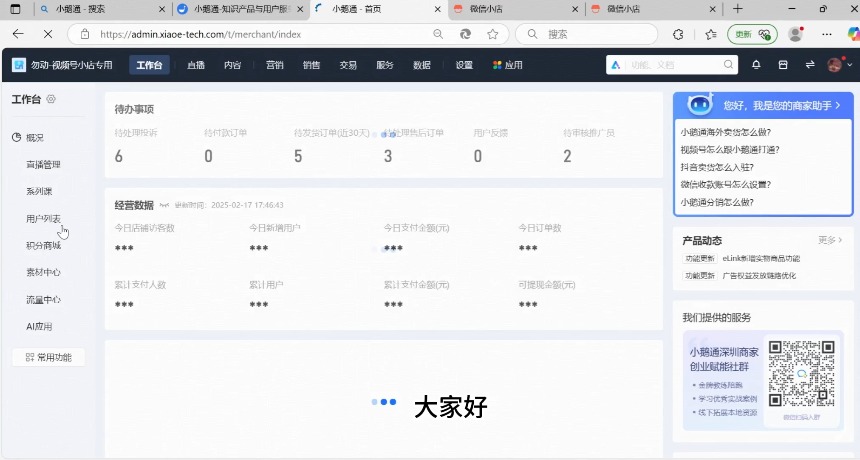
Task: Focus the 功能、文档 search field
Action: [672, 65]
